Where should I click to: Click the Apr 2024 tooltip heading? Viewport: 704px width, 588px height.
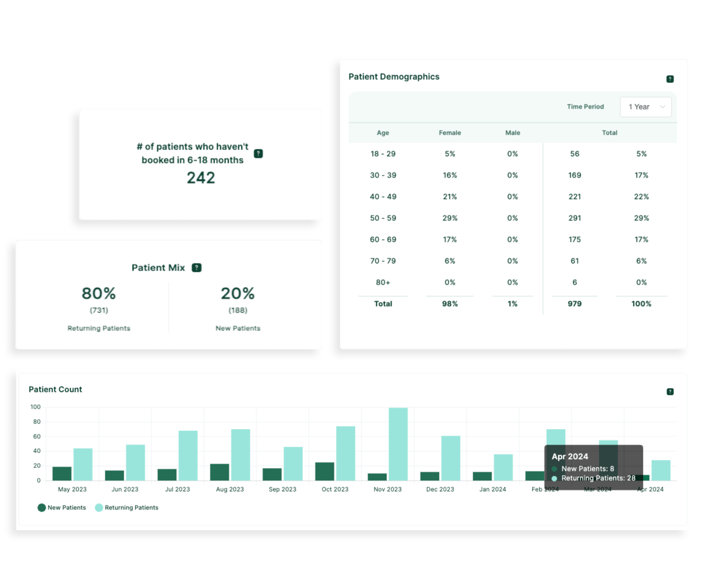point(570,457)
